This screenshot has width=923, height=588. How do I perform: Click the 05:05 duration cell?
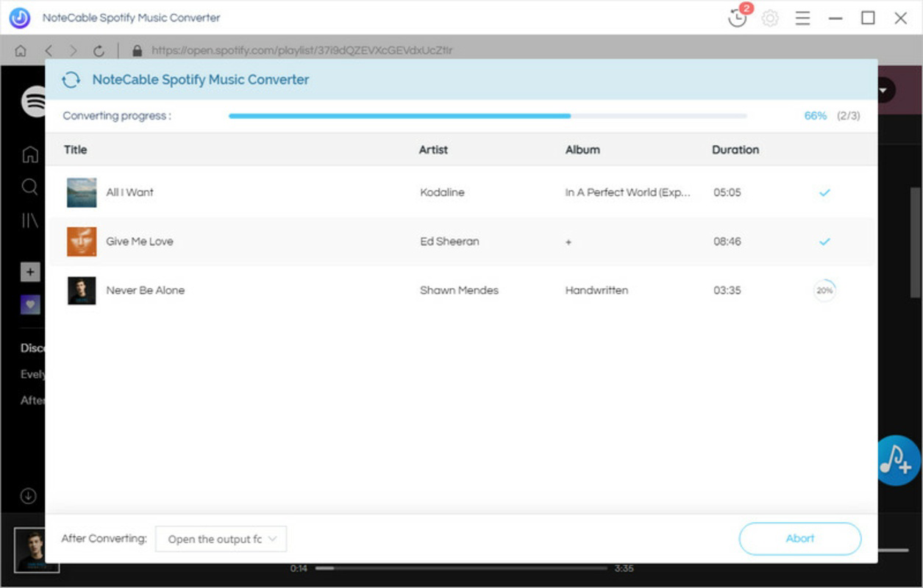point(727,193)
